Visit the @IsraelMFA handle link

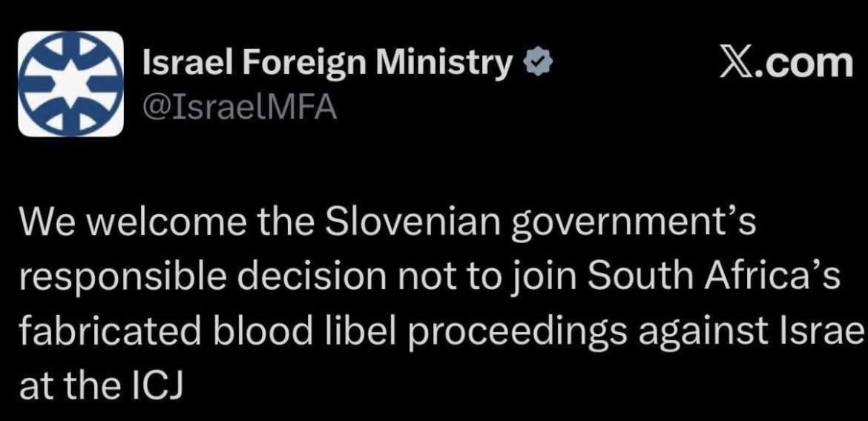[x=239, y=108]
